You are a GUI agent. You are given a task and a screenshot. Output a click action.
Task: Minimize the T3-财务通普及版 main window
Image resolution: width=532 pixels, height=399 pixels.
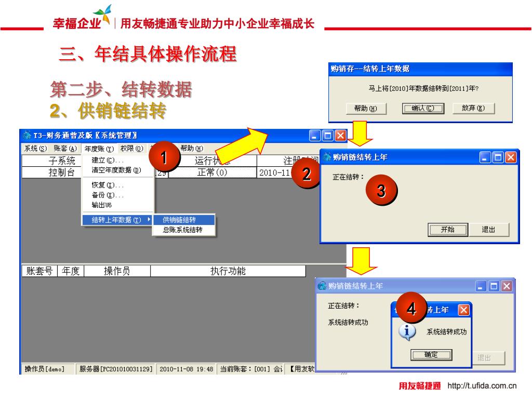pyautogui.click(x=314, y=136)
